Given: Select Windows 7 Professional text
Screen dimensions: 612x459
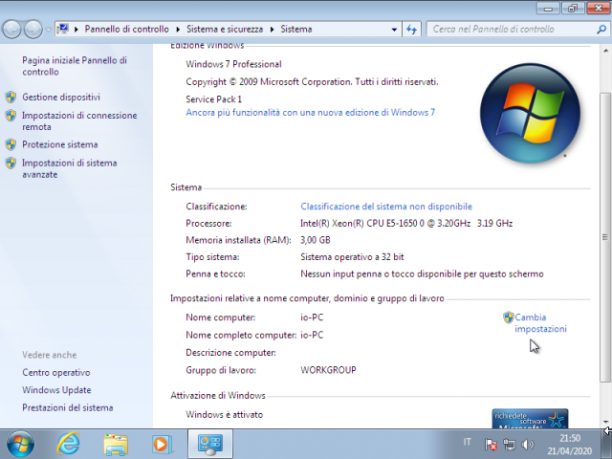Looking at the screenshot, I should click(233, 64).
